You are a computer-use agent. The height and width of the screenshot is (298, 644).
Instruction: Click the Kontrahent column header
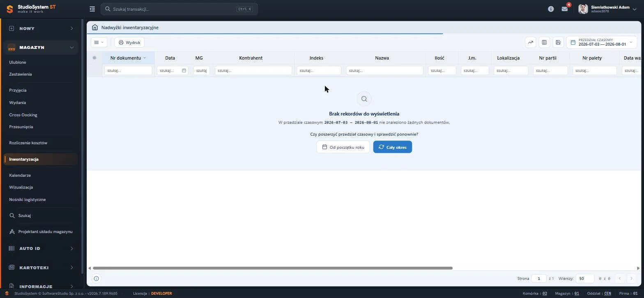251,58
